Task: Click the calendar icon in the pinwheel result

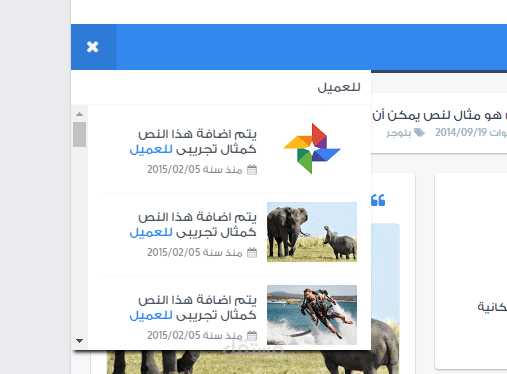Action: [252, 170]
